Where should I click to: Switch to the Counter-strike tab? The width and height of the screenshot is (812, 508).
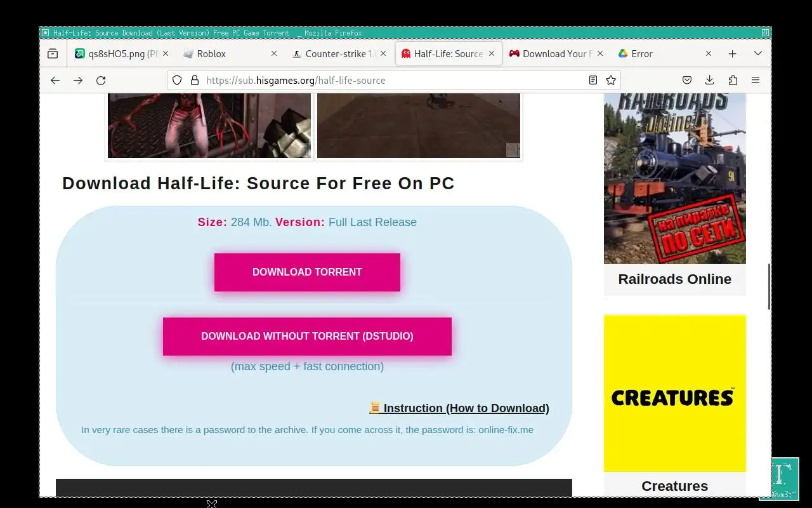[x=339, y=54]
